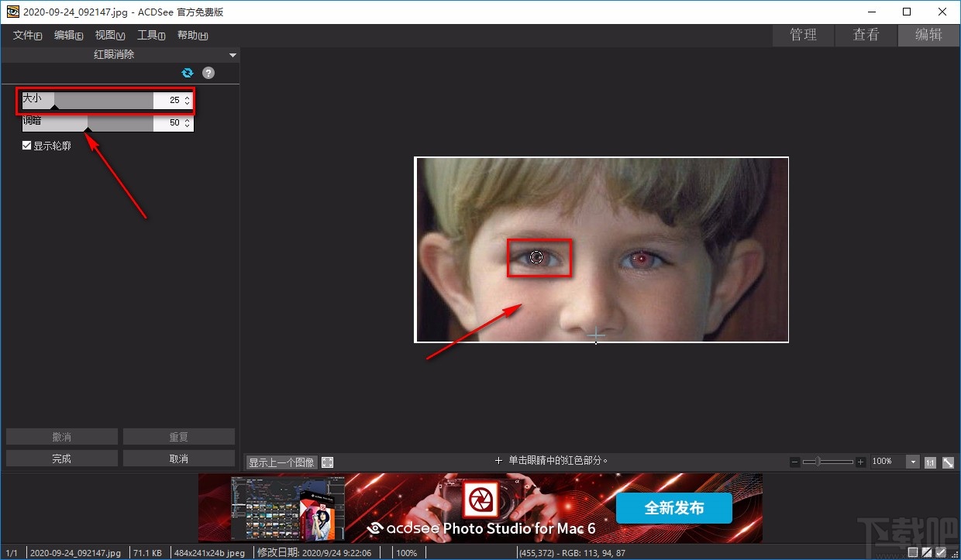Click the 修改日期 status bar entry
The height and width of the screenshot is (560, 961).
click(x=314, y=553)
